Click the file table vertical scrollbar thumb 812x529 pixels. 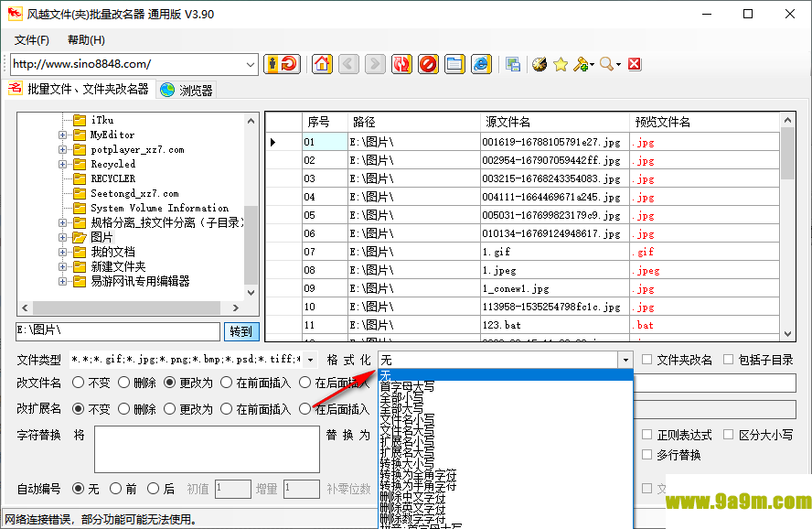pyautogui.click(x=787, y=153)
